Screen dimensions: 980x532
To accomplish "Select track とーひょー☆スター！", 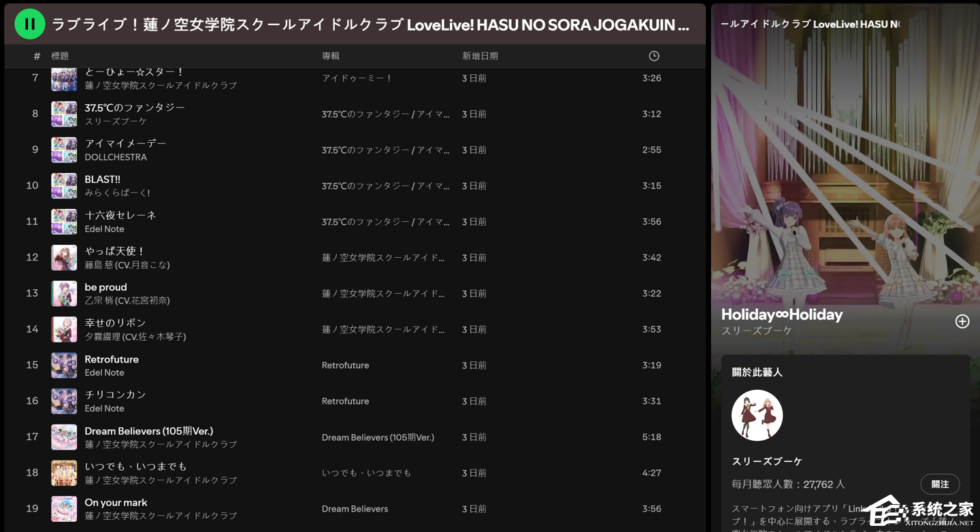I will pos(135,71).
